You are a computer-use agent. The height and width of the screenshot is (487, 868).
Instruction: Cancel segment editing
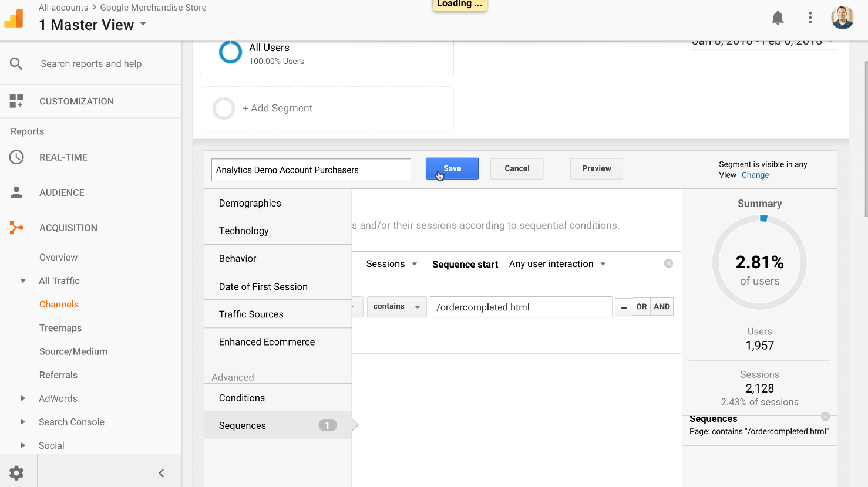click(x=517, y=168)
